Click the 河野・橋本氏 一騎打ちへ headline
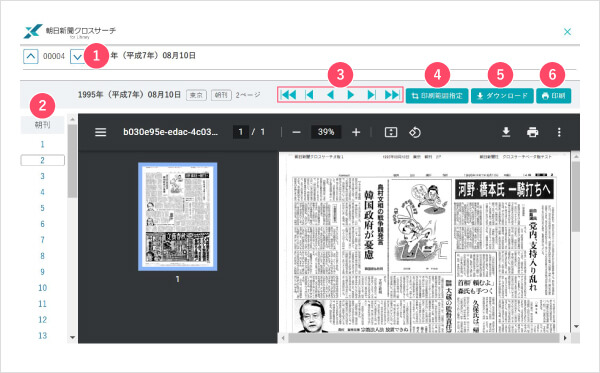 tap(504, 189)
